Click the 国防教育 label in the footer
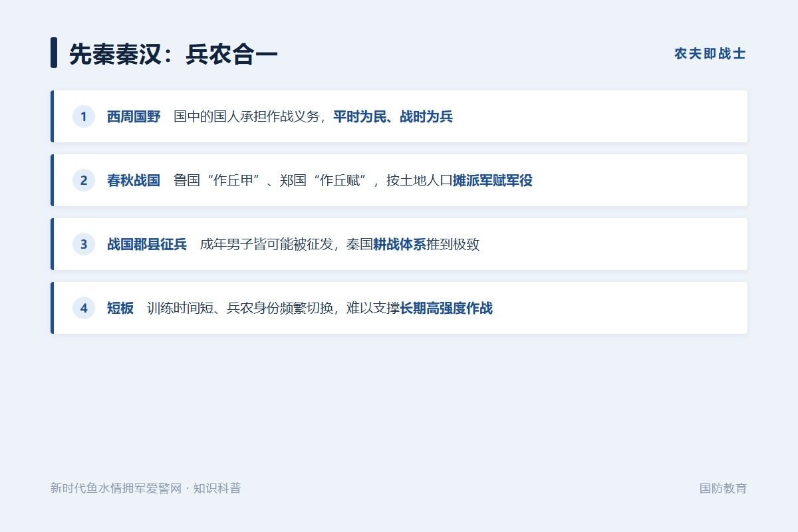 (x=723, y=488)
